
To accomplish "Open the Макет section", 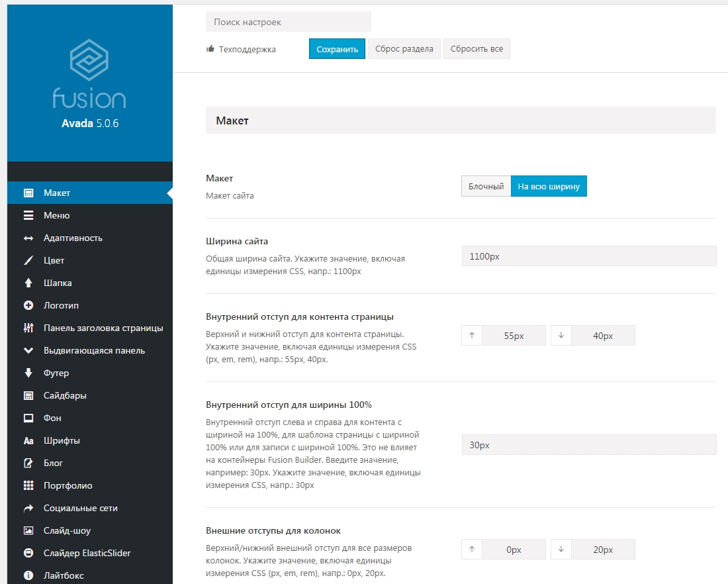I will pos(90,193).
